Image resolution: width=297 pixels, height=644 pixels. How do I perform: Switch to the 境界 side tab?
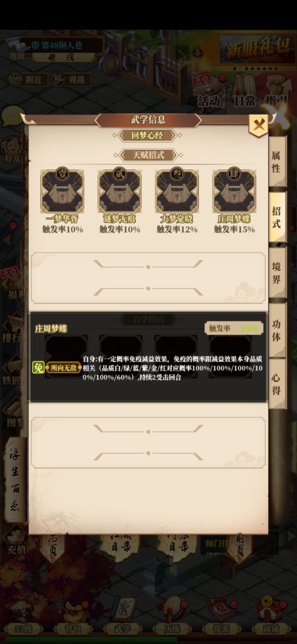click(276, 273)
